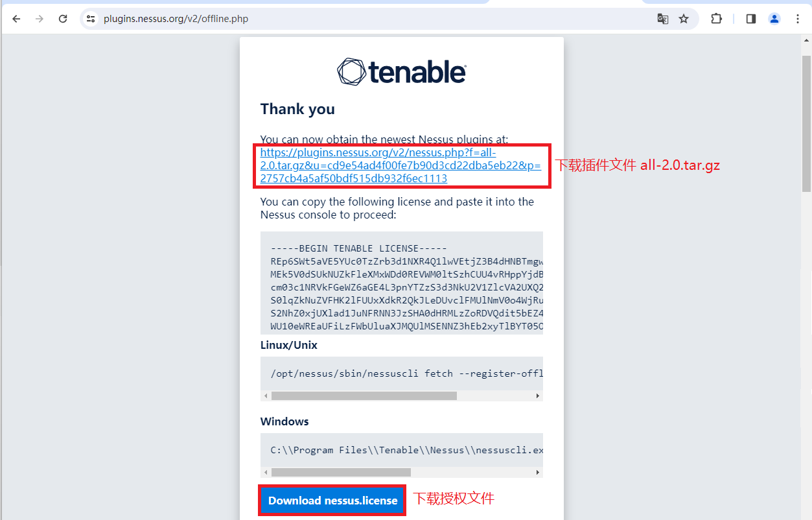Click right arrow of Linux/Unix scrollbar
This screenshot has width=812, height=520.
(537, 396)
